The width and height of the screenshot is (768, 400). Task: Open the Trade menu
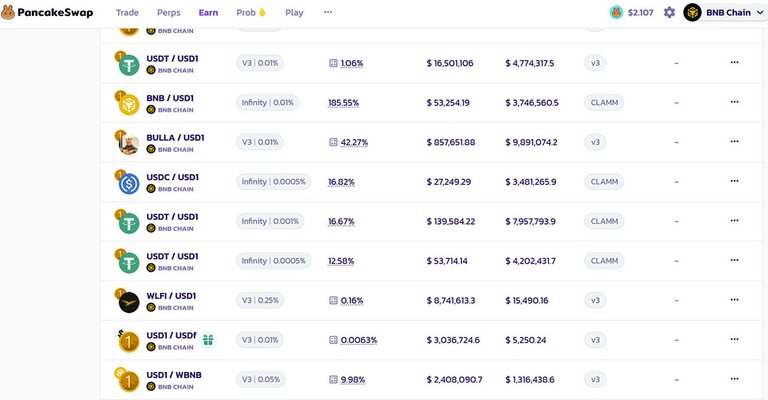click(x=127, y=13)
